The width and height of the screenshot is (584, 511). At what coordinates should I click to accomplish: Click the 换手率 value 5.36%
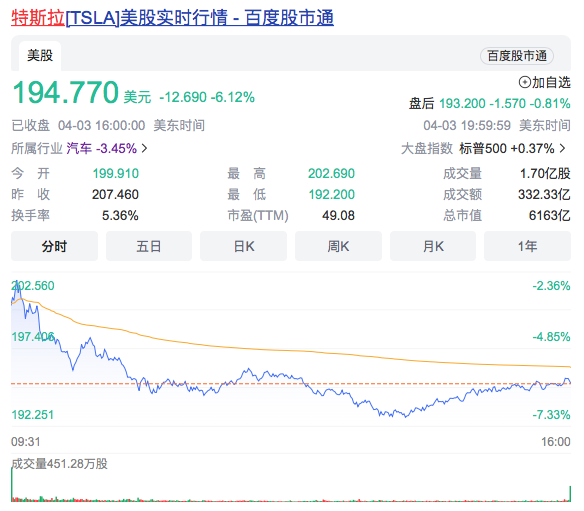120,216
